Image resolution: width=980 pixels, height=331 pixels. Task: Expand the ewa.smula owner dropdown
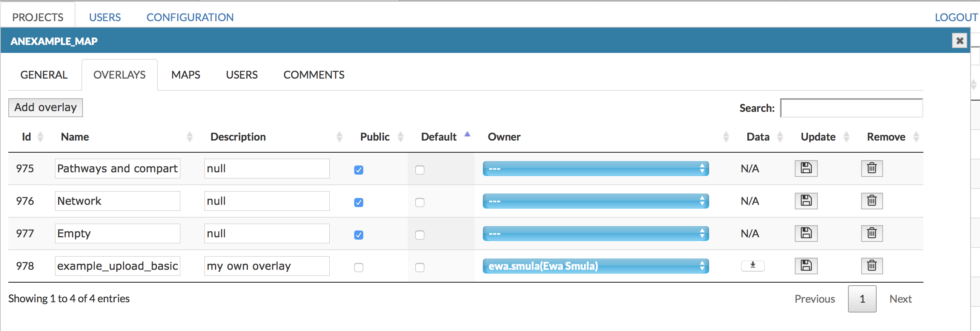point(595,266)
